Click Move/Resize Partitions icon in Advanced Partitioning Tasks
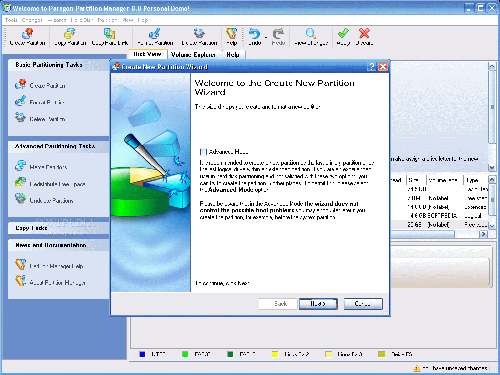 [x=20, y=166]
